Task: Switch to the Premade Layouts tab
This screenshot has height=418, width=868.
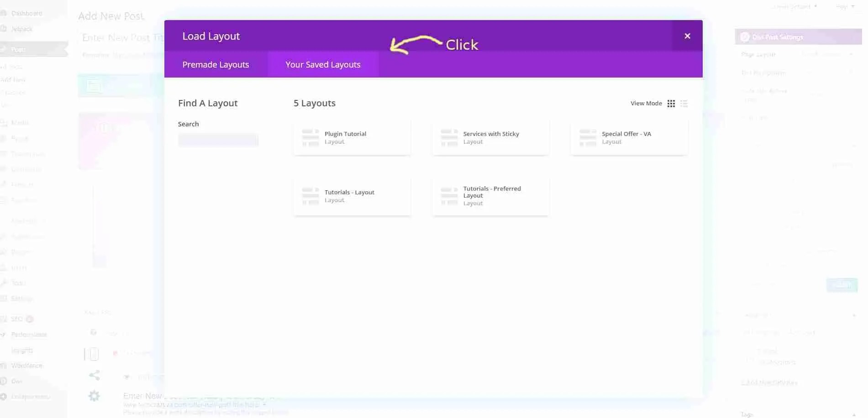Action: coord(216,64)
